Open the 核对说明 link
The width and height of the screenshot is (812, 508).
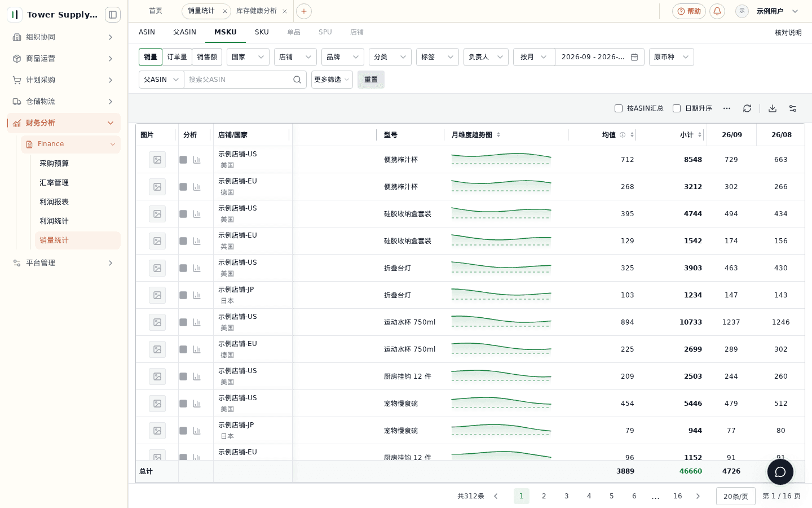pos(788,33)
